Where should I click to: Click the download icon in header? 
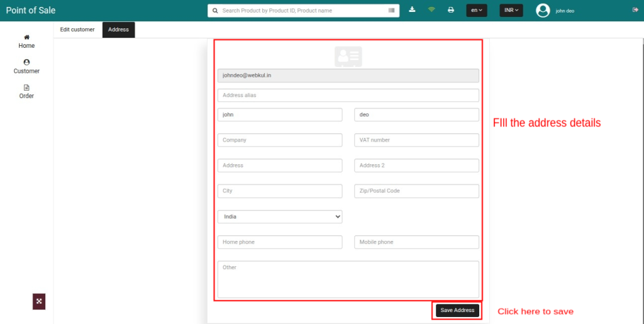coord(413,10)
